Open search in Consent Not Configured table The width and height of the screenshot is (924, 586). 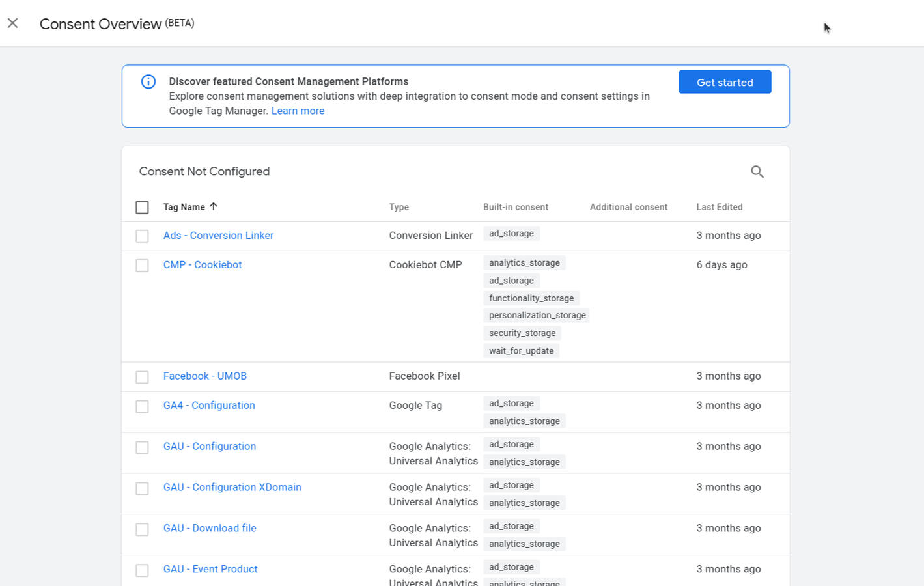[757, 172]
